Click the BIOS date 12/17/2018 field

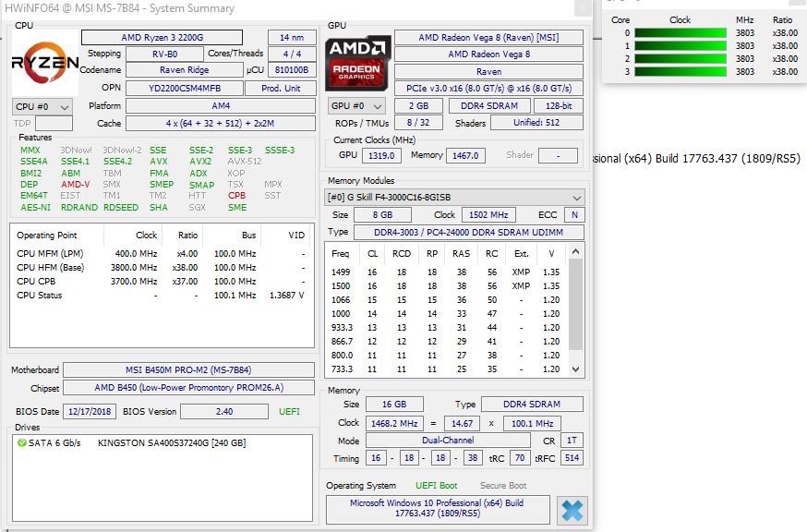click(90, 412)
